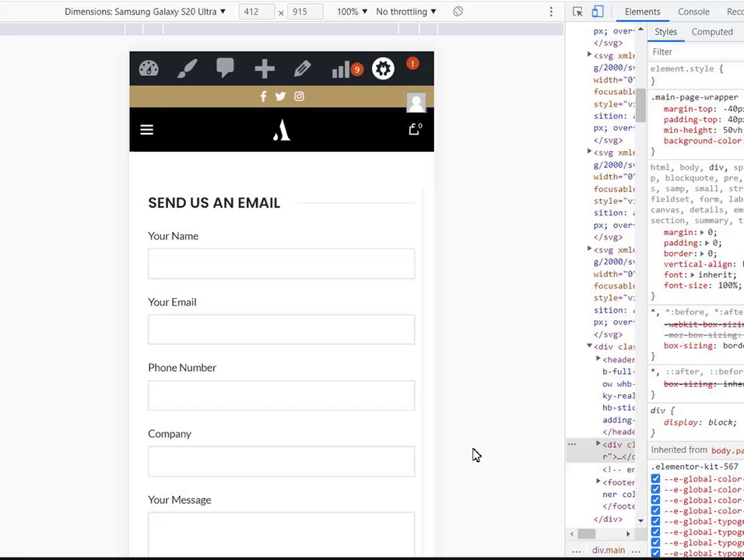Screen dimensions: 744x560
Task: Open the Dimensions Samsung Galaxy S20 Ultra dropdown
Action: click(x=146, y=12)
